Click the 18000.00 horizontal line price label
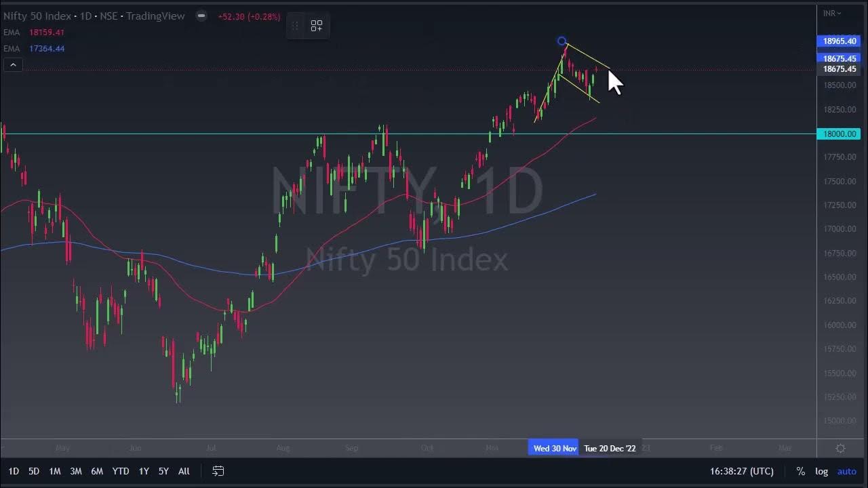The image size is (868, 488). click(x=840, y=134)
